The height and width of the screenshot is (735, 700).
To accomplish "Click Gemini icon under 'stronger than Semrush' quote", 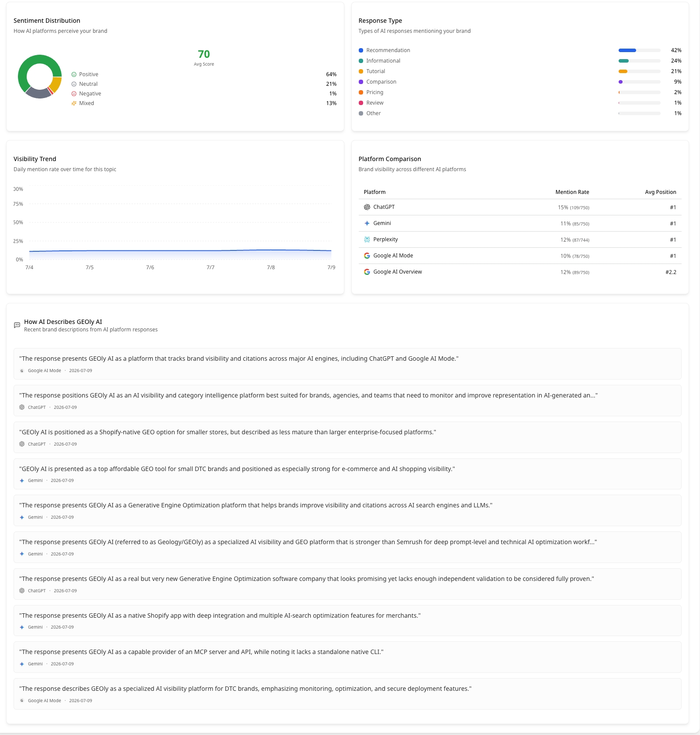I will 22,554.
